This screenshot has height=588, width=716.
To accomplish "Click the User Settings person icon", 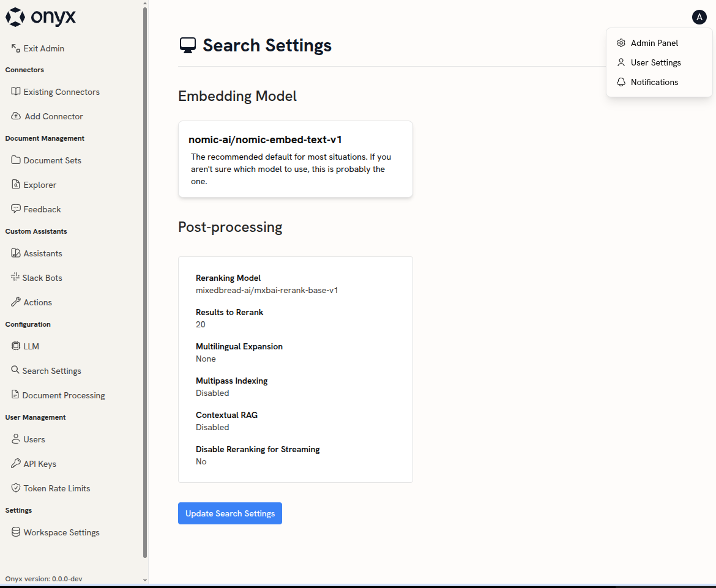I will (621, 62).
